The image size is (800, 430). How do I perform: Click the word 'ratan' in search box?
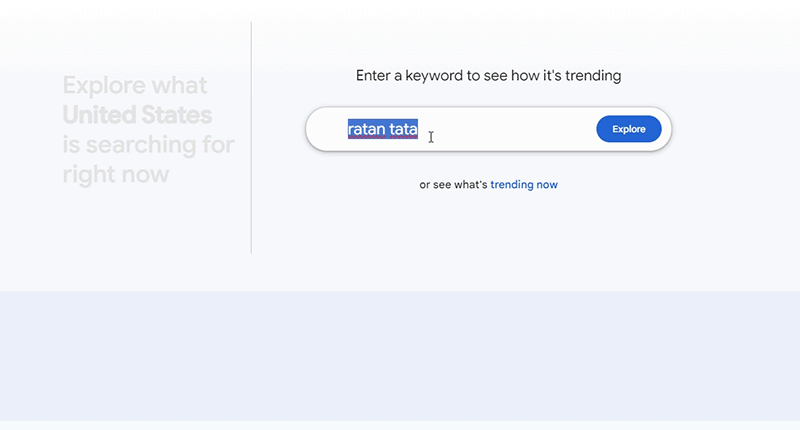pyautogui.click(x=366, y=129)
